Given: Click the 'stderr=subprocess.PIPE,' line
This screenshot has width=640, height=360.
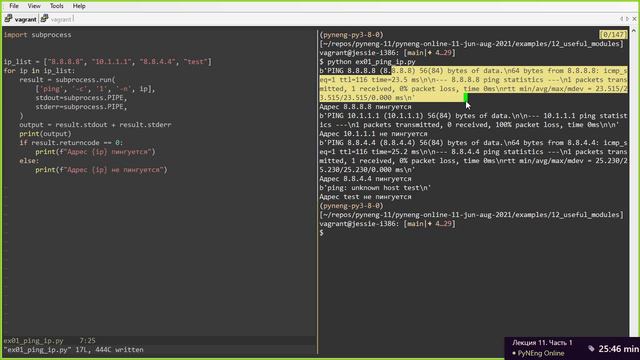Looking at the screenshot, I should coord(81,107).
